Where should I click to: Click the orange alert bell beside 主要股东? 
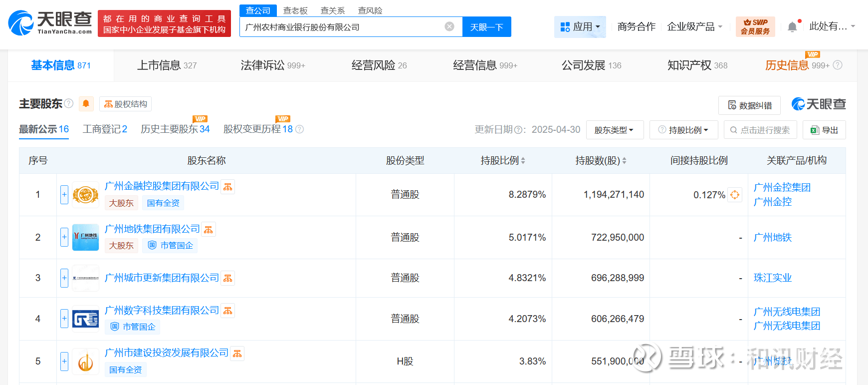tap(86, 103)
